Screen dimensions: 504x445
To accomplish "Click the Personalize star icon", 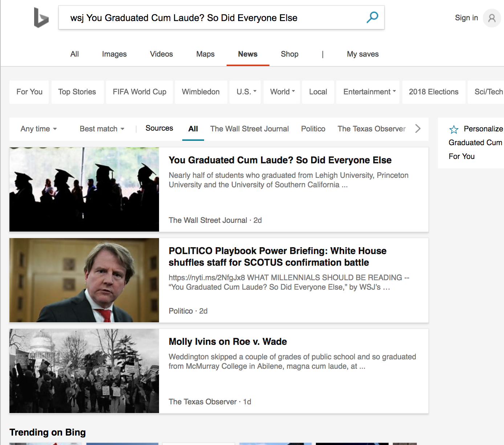I will click(x=454, y=129).
